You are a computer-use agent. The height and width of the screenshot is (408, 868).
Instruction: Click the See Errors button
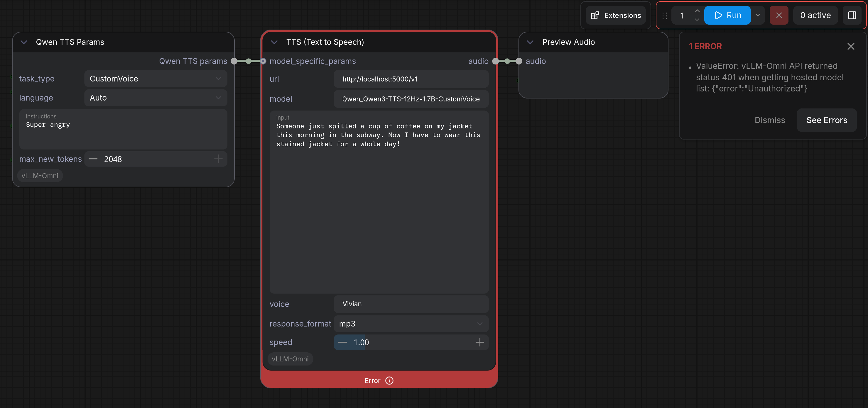pyautogui.click(x=826, y=120)
